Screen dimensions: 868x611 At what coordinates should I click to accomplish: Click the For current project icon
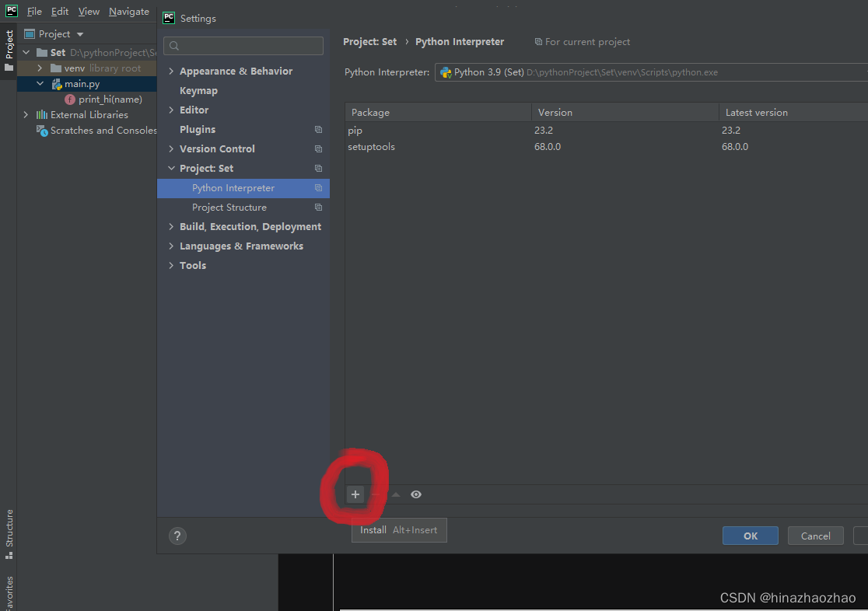[538, 42]
